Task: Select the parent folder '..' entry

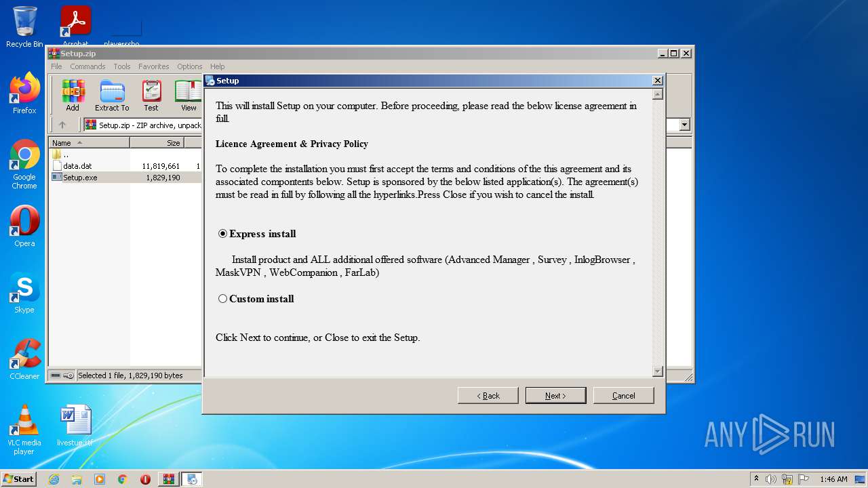Action: 60,155
